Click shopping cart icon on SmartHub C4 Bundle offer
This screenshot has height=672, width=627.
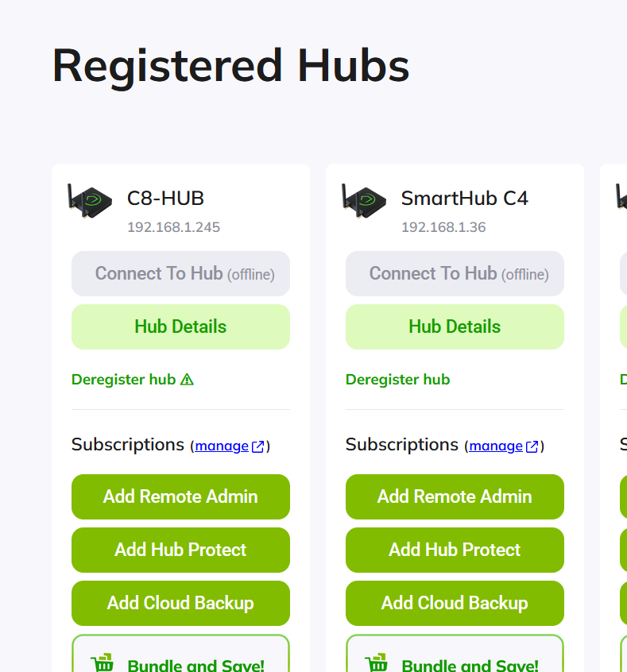point(377,660)
